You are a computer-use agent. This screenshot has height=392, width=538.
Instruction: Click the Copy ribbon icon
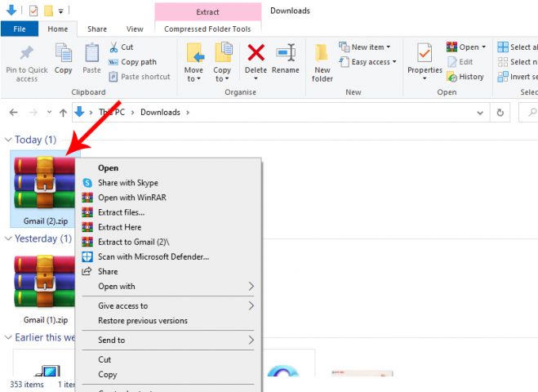(63, 53)
